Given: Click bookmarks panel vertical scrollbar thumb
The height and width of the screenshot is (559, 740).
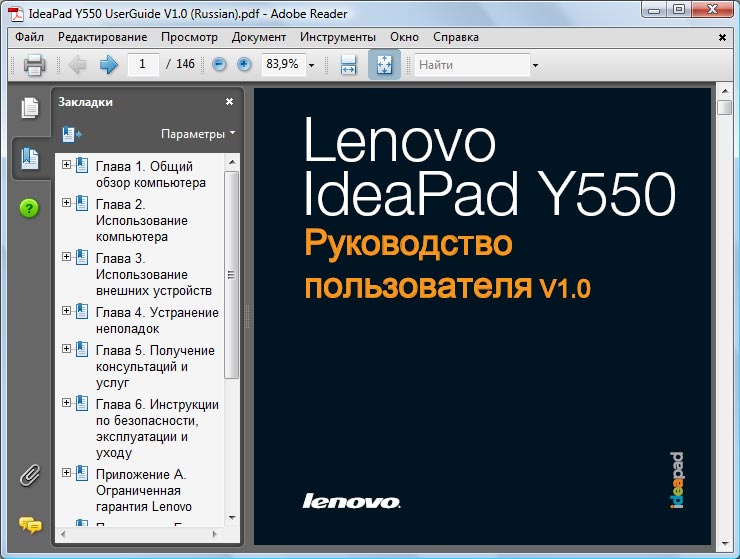Looking at the screenshot, I should coord(231,275).
